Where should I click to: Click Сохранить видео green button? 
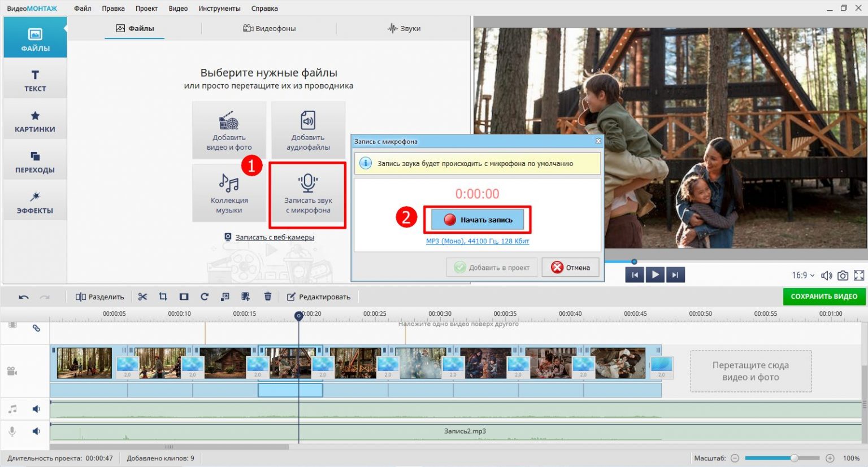pyautogui.click(x=824, y=296)
